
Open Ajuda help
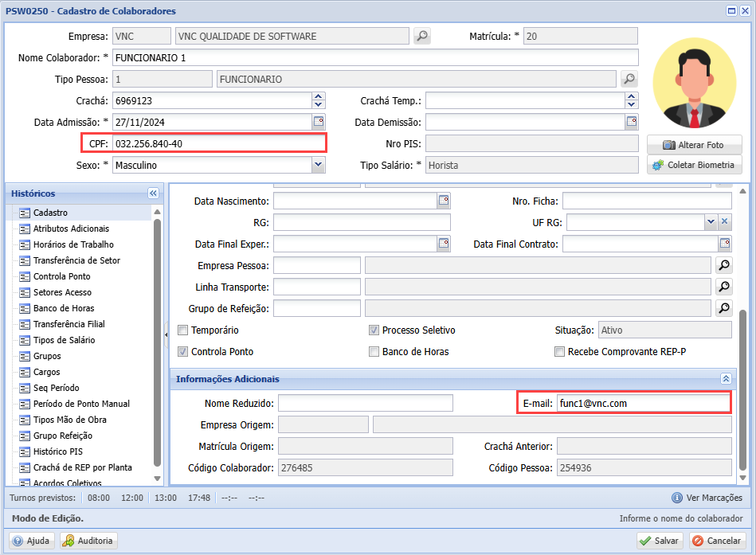tap(32, 541)
